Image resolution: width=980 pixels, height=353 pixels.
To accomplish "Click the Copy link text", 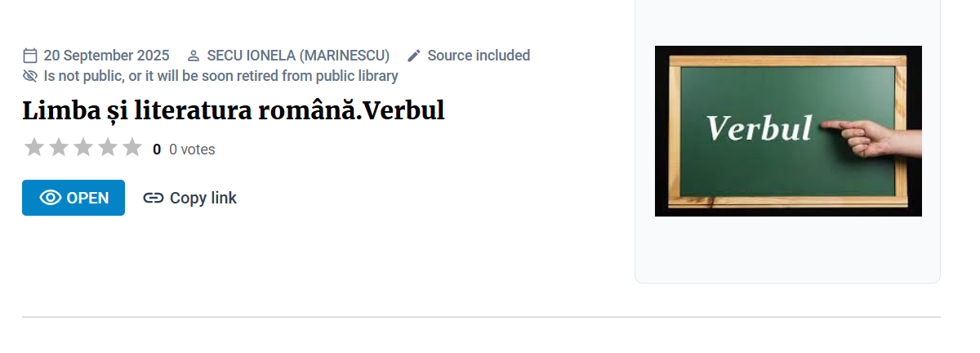I will [203, 198].
